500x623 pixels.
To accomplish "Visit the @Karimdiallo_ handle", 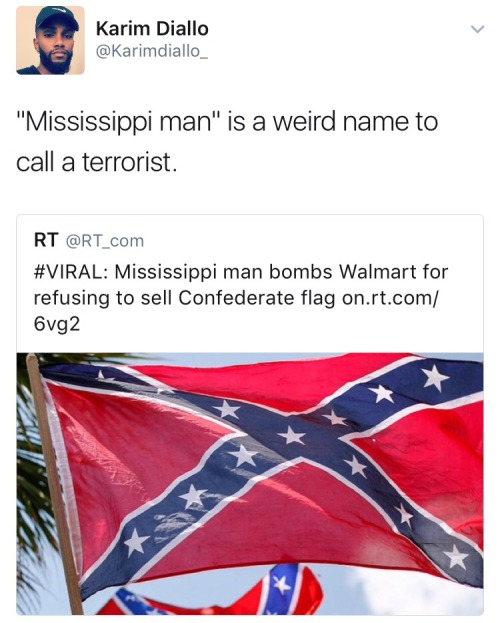I will point(152,51).
